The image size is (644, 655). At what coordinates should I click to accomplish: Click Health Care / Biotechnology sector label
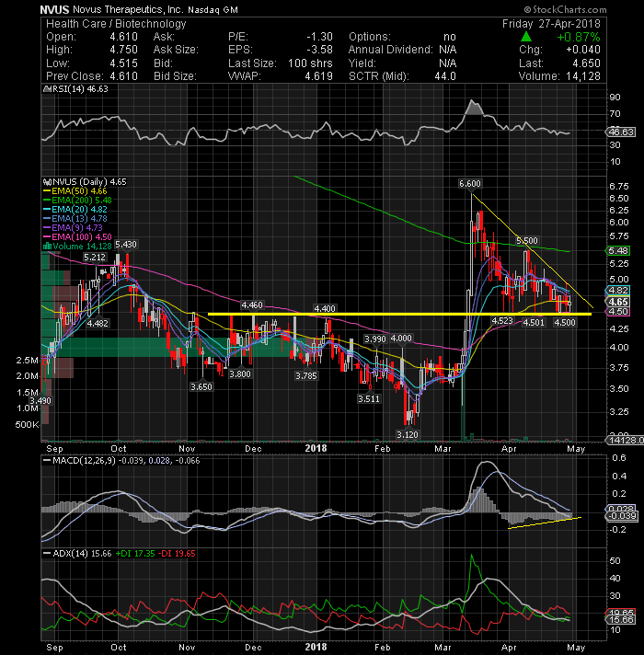point(116,24)
